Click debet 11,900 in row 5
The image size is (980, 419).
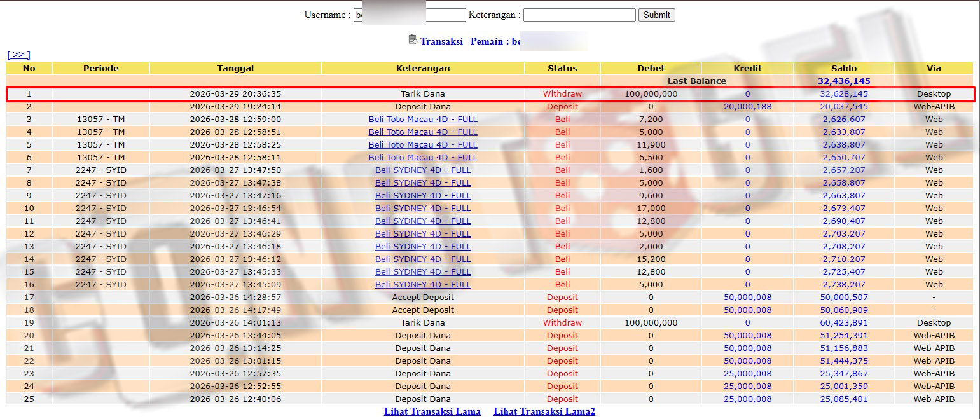[651, 144]
